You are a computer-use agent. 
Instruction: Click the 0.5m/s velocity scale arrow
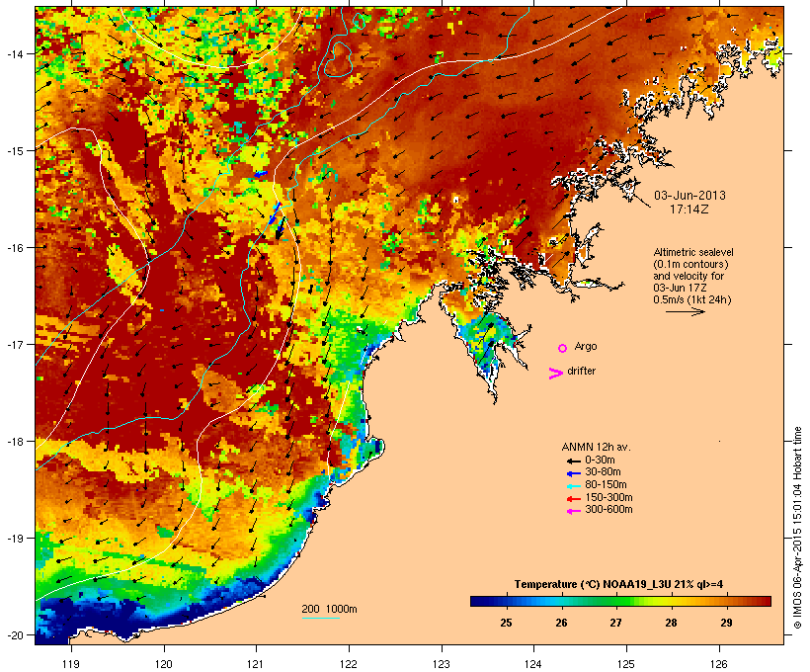tap(685, 311)
